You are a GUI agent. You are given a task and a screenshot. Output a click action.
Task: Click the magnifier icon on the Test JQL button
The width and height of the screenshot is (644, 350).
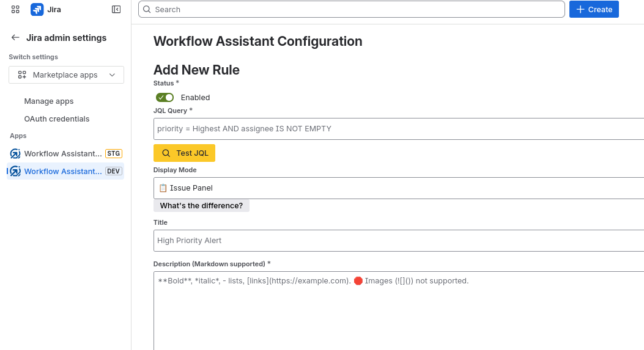point(166,153)
